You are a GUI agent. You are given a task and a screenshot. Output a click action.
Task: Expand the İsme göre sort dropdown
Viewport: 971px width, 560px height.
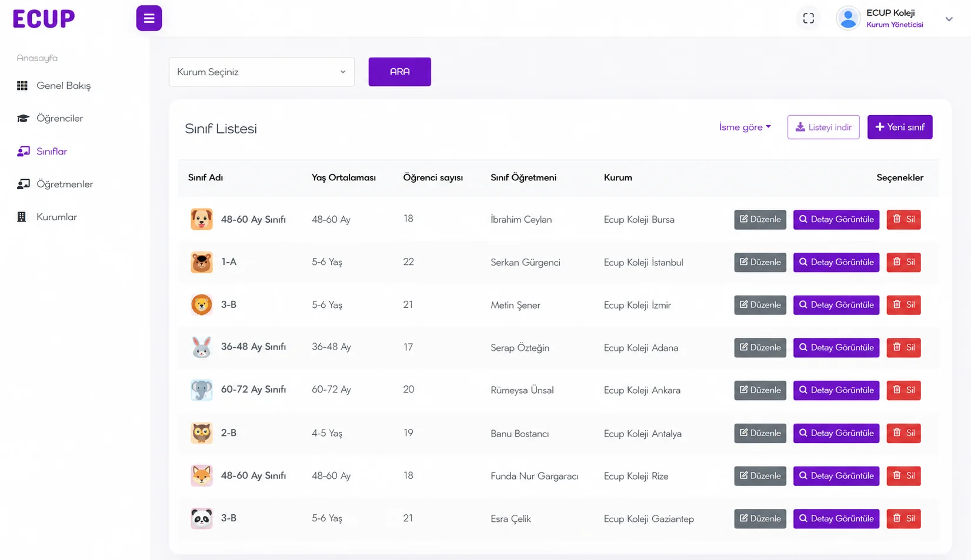click(745, 127)
